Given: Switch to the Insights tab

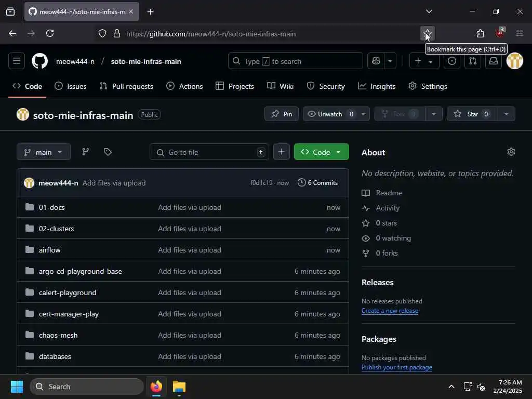Looking at the screenshot, I should click(377, 86).
